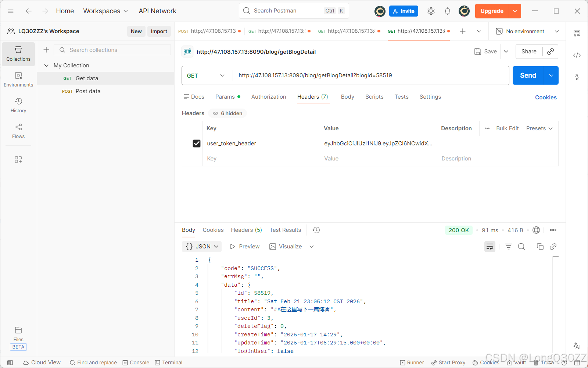Open a new request tab with plus

[463, 31]
